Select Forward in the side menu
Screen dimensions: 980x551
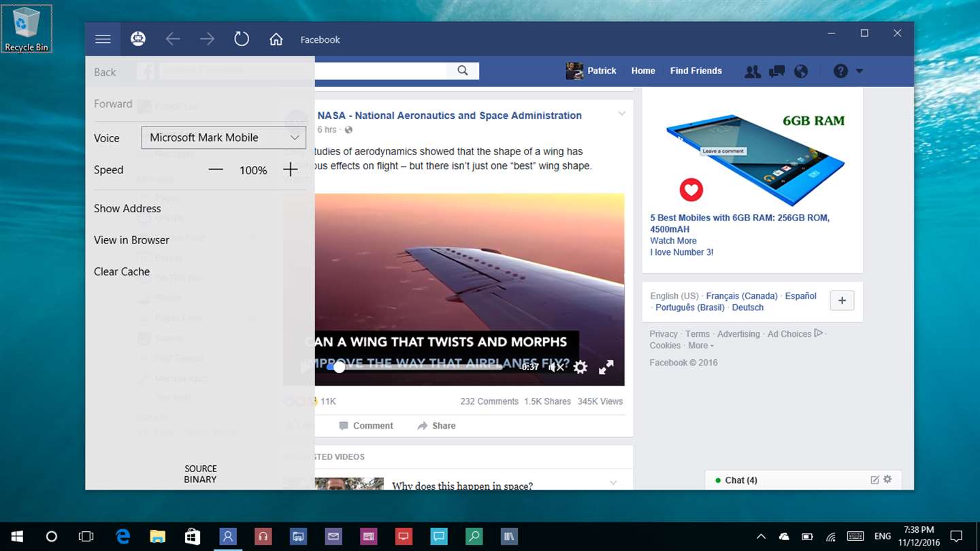pyautogui.click(x=113, y=103)
